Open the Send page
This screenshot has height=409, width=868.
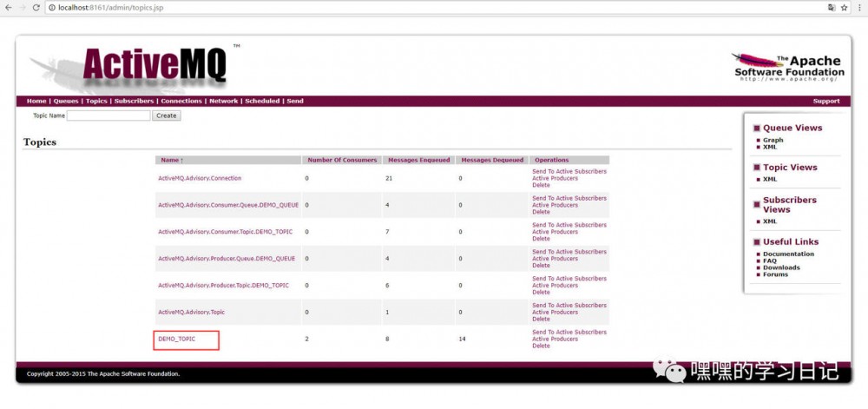[295, 102]
